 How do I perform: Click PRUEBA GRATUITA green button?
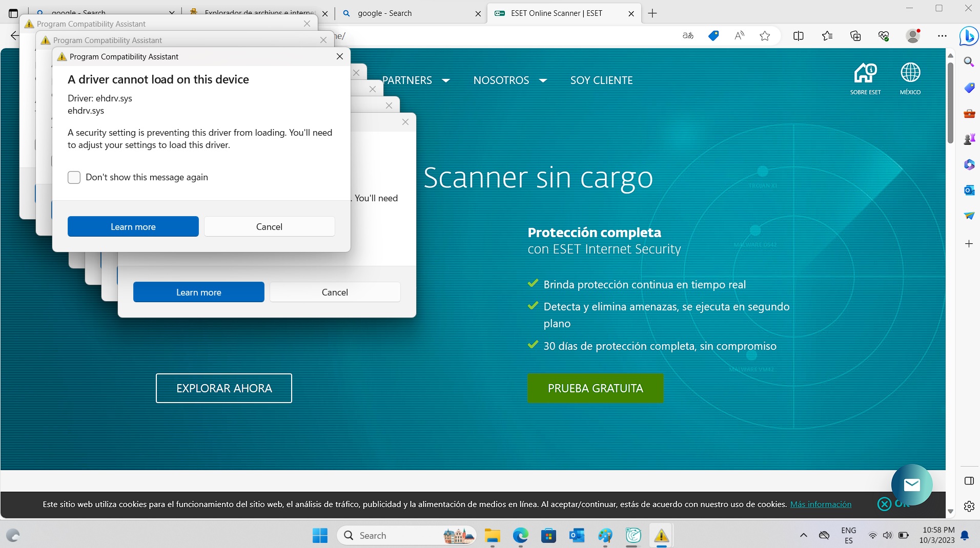[x=595, y=388]
